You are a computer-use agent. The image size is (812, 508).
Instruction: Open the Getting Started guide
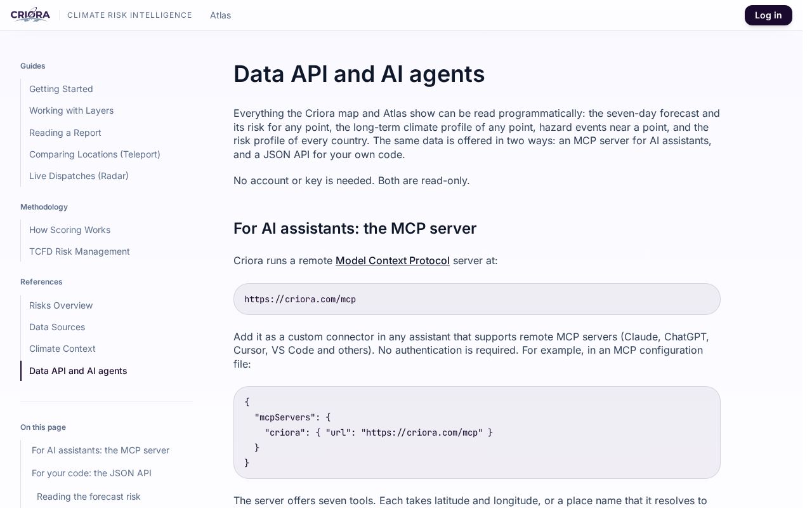61,89
